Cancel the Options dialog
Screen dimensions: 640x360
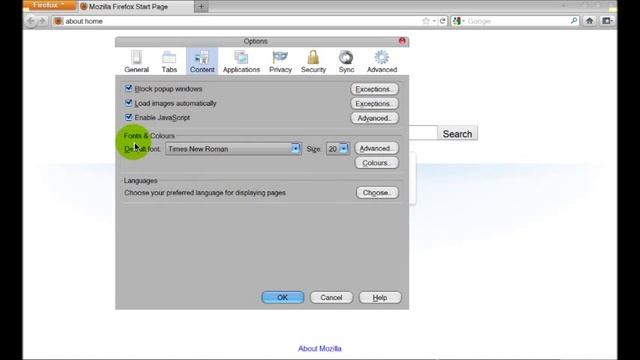pyautogui.click(x=331, y=298)
